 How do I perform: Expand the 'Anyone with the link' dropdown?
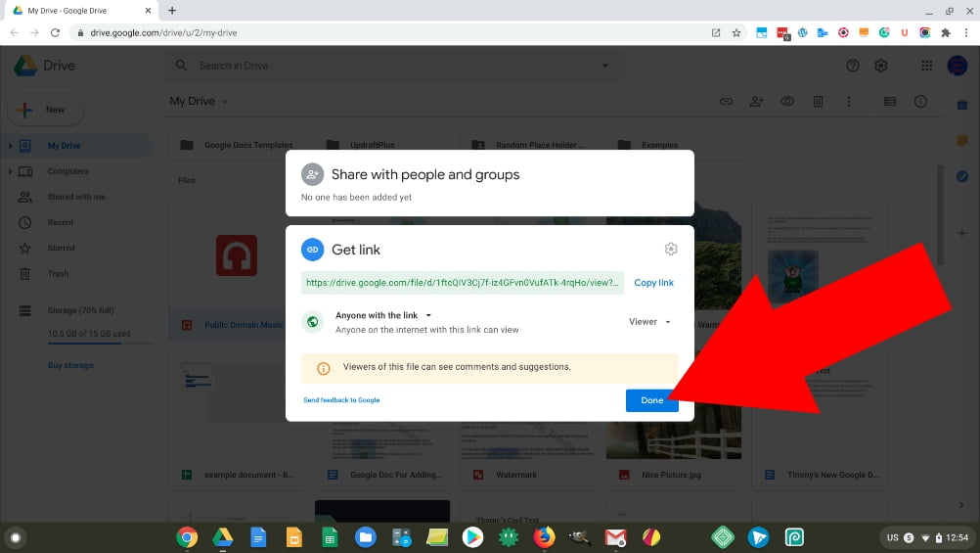point(383,315)
